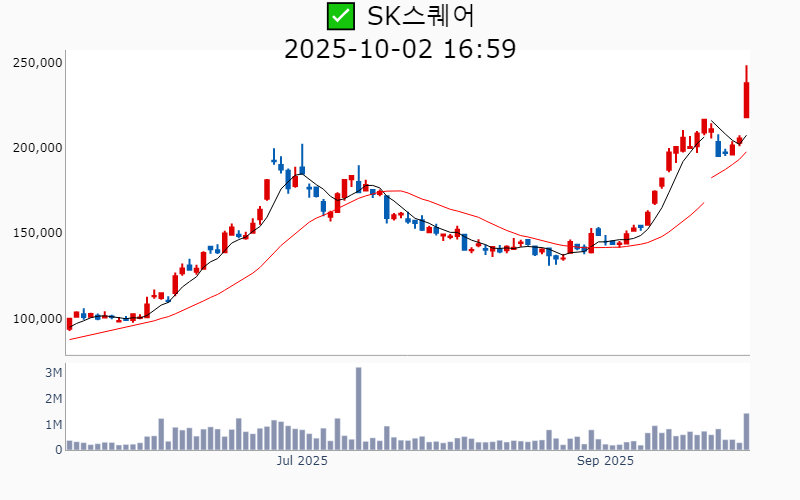Click the end of the black moving average line
The image size is (800, 500).
click(746, 136)
